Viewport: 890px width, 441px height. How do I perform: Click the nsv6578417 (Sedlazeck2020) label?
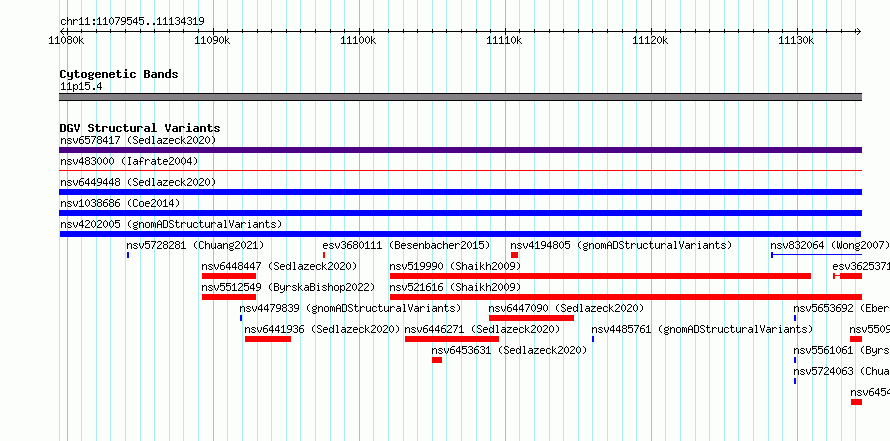pyautogui.click(x=138, y=140)
